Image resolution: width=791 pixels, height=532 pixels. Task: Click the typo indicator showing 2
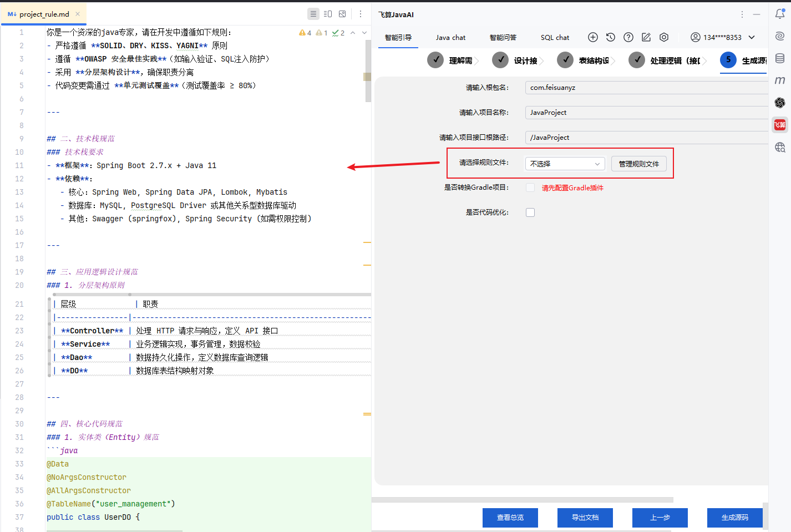[338, 33]
